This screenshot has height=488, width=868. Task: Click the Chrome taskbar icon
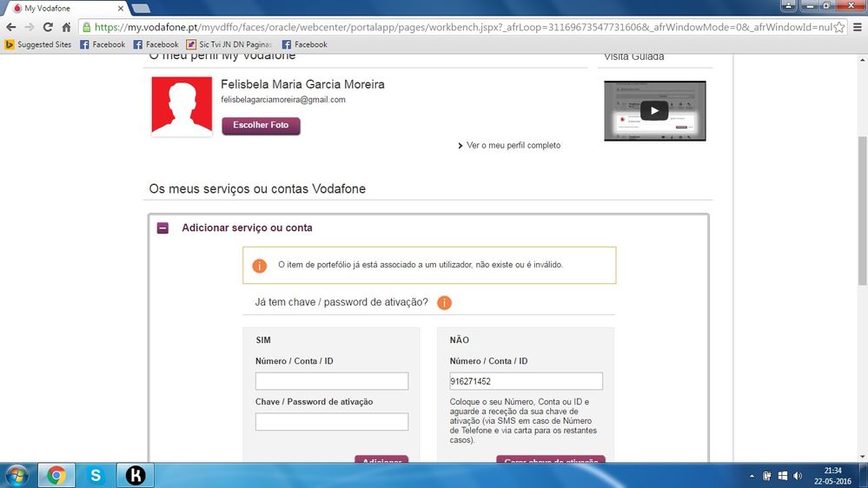tap(56, 475)
